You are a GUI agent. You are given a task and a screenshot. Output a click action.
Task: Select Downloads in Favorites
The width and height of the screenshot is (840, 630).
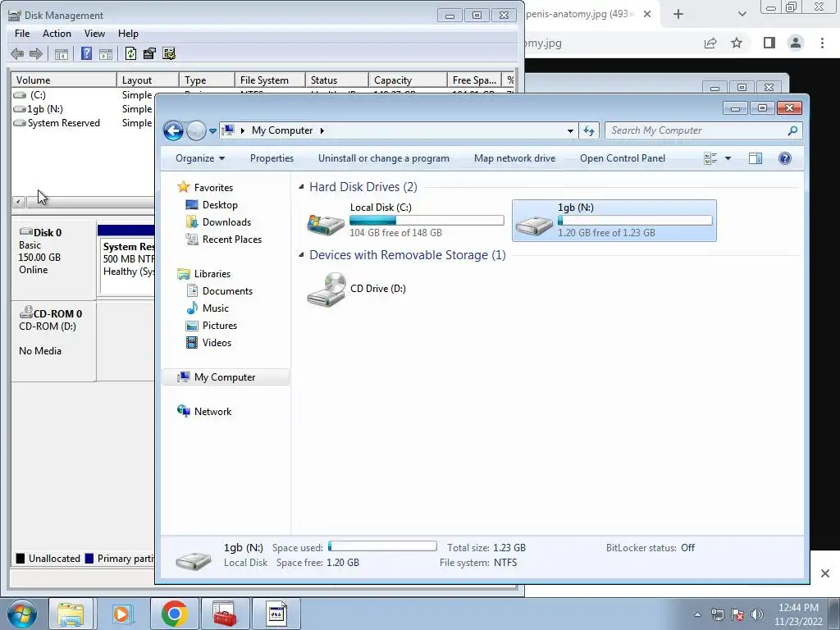226,221
